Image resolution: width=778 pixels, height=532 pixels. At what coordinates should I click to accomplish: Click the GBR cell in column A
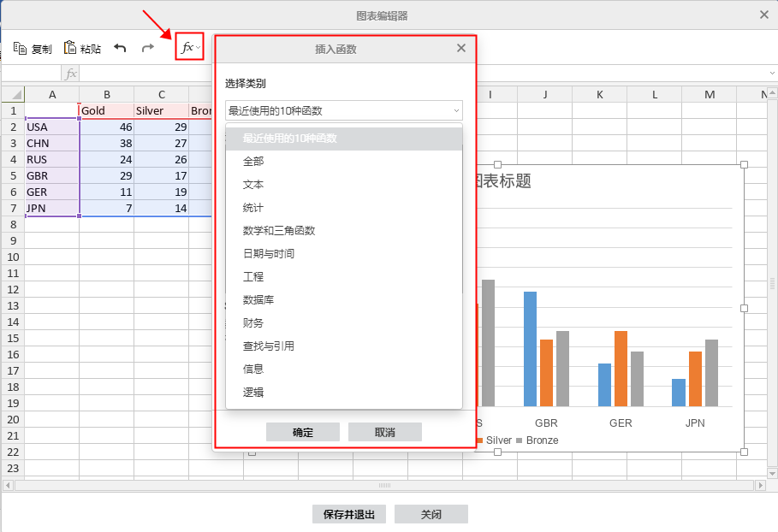52,175
